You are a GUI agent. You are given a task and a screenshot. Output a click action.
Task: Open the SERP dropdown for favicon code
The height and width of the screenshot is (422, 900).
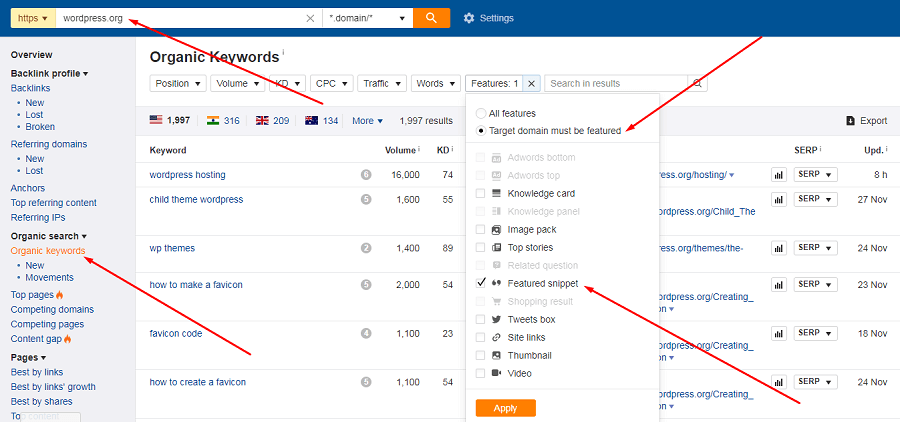coord(816,333)
